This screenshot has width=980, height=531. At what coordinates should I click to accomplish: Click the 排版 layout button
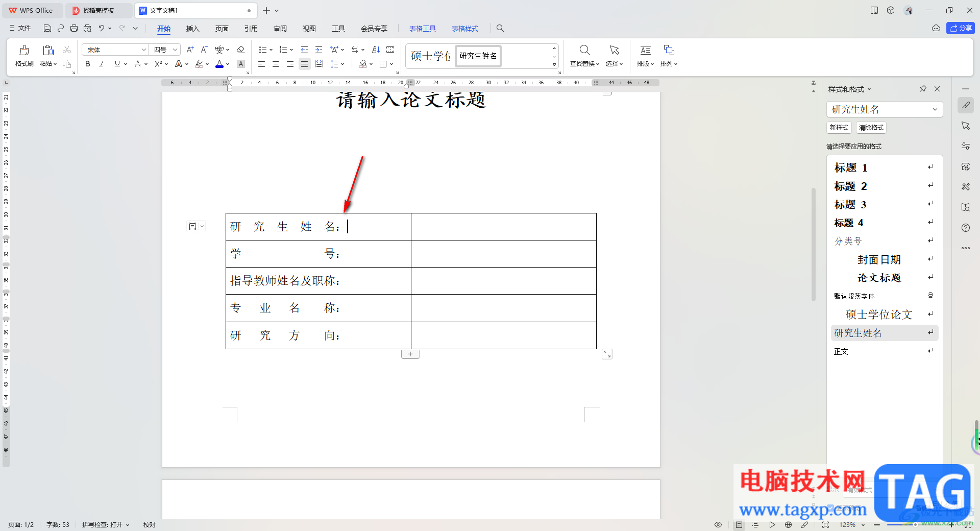click(x=645, y=56)
